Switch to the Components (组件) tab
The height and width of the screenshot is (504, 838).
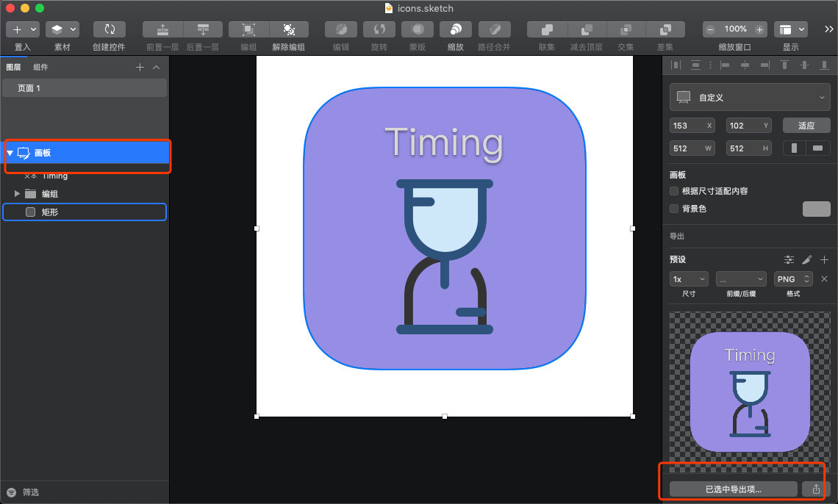[x=40, y=67]
